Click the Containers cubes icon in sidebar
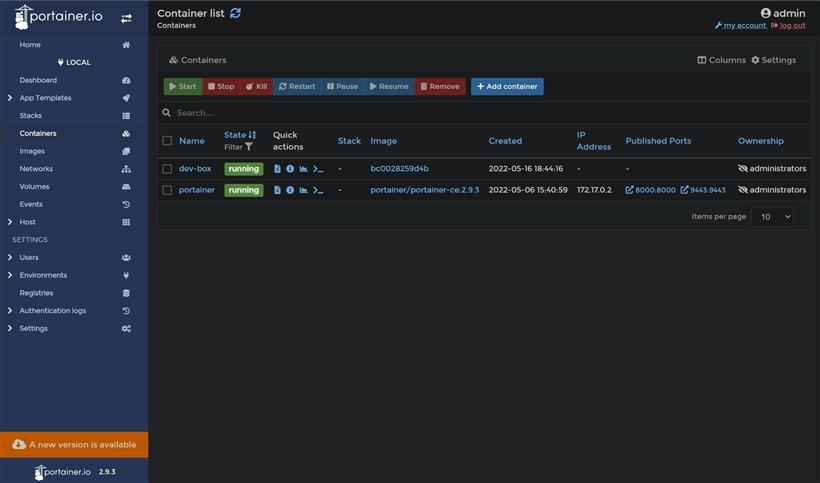 [x=126, y=134]
